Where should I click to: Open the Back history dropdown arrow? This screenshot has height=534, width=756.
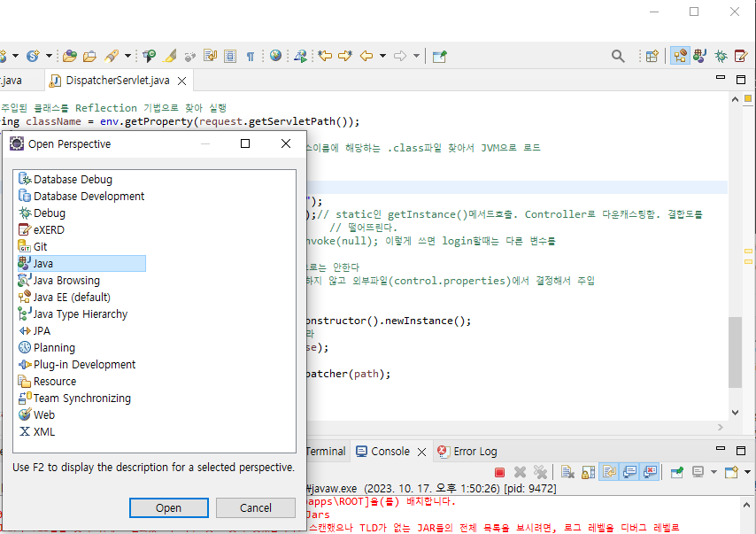[x=382, y=56]
